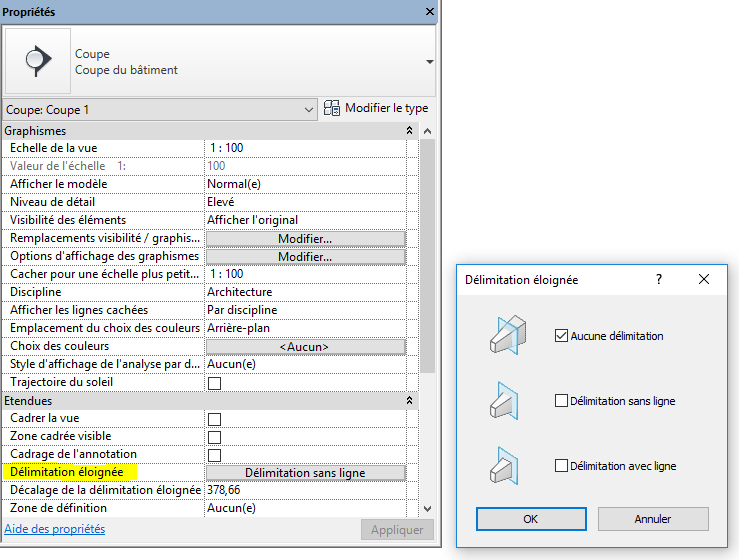Toggle the Trajectoire du soleil checkbox
This screenshot has height=560, width=739.
point(214,383)
